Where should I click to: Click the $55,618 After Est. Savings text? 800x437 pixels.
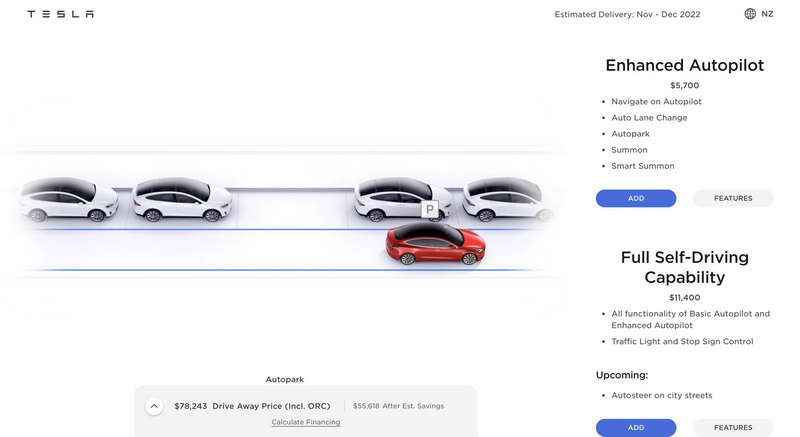(x=398, y=406)
